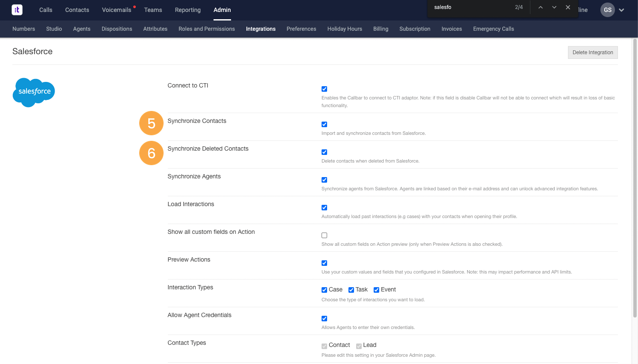Image resolution: width=638 pixels, height=364 pixels.
Task: Open the Agents admin section
Action: click(82, 29)
